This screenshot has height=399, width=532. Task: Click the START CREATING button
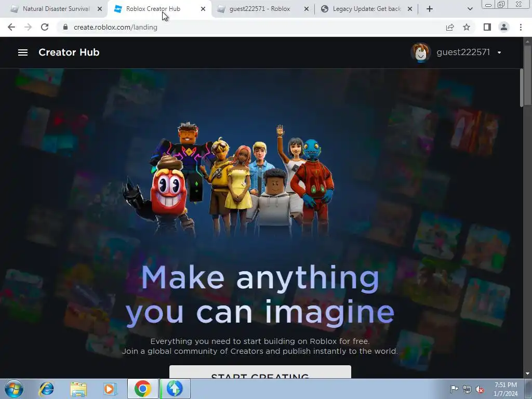point(260,373)
